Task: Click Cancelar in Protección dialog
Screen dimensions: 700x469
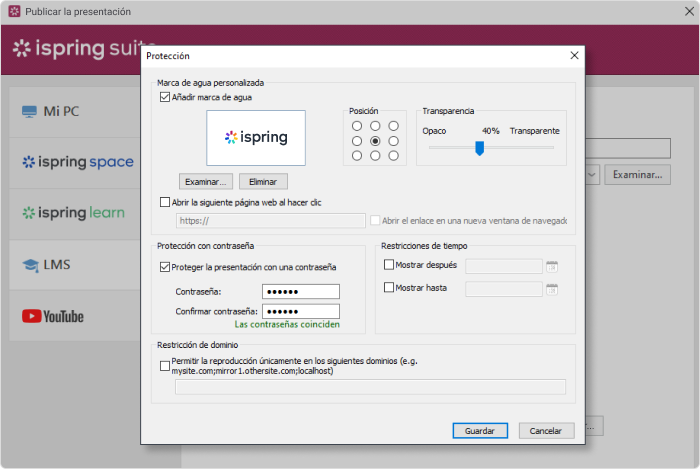Action: [546, 431]
